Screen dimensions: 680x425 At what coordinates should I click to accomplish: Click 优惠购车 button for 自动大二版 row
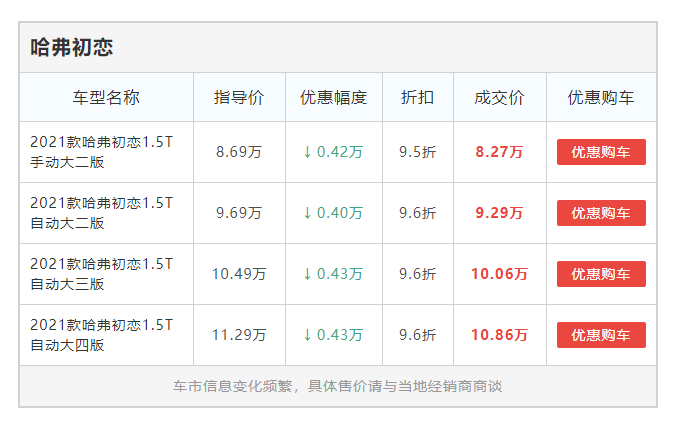click(601, 213)
